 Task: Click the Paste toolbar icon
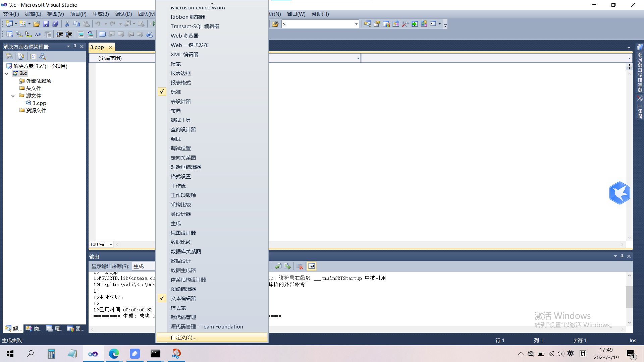tap(87, 24)
